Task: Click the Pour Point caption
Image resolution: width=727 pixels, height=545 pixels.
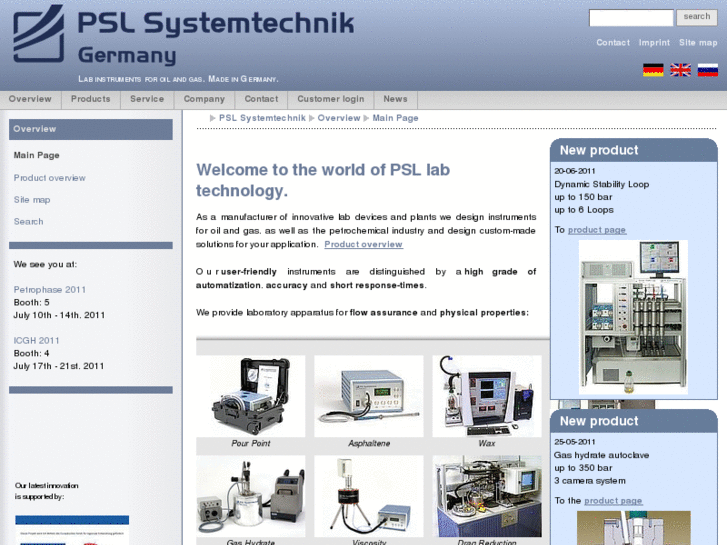Action: [251, 443]
